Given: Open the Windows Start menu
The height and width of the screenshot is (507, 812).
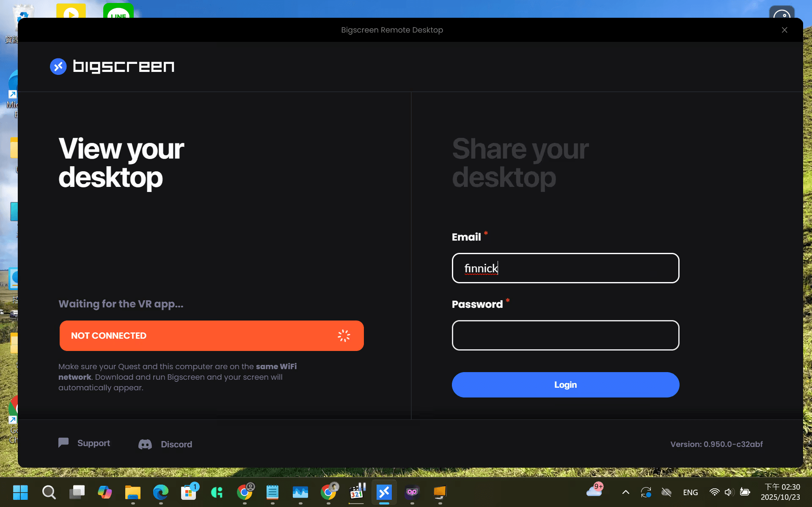Looking at the screenshot, I should (20, 492).
